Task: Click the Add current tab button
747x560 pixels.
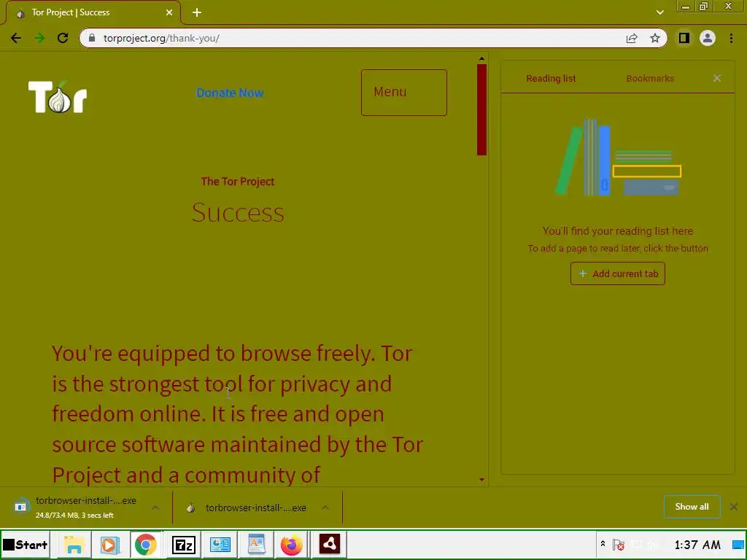Action: [x=617, y=273]
